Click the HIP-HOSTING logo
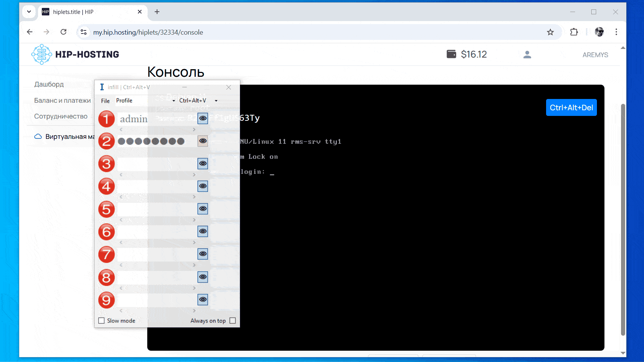The image size is (644, 362). 75,55
